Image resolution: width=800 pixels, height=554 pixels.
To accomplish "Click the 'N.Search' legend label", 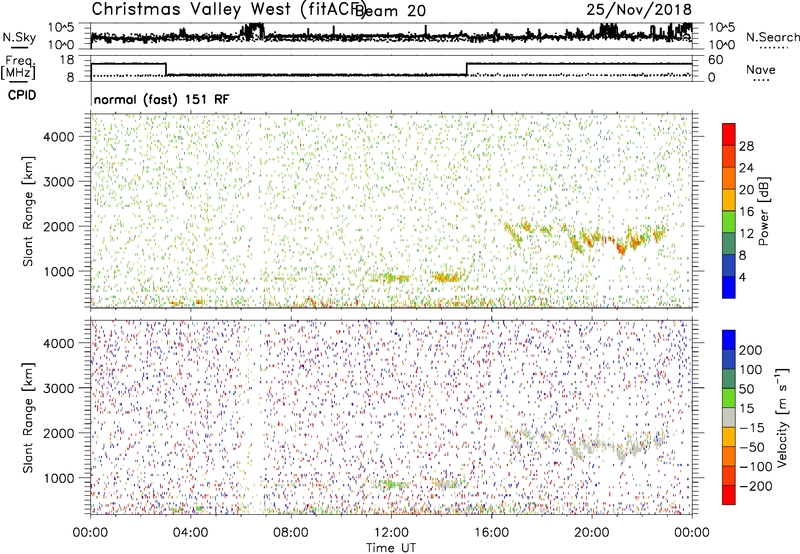I will click(x=772, y=37).
